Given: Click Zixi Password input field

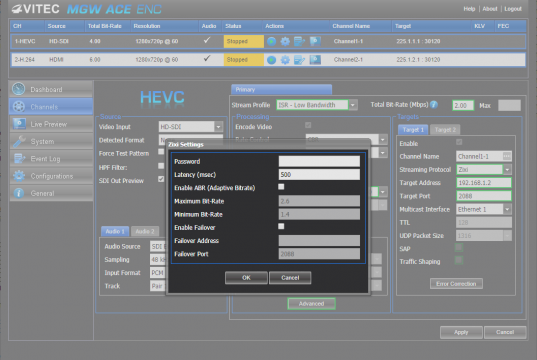Looking at the screenshot, I should click(319, 161).
